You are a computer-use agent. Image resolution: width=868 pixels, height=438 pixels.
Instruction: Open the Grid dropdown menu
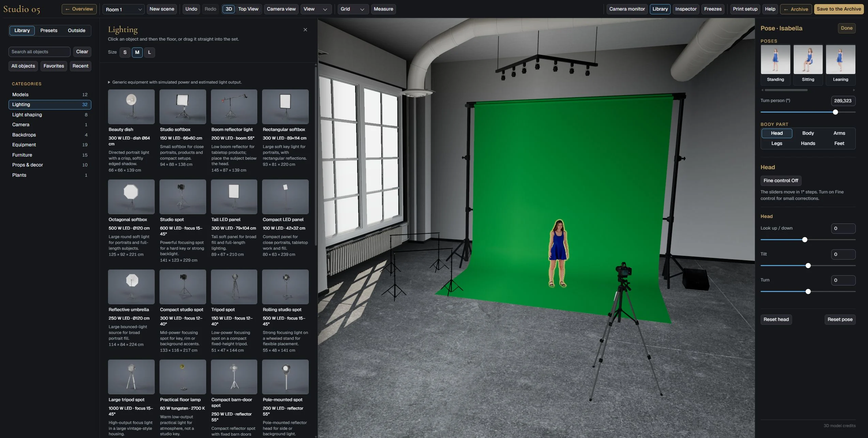point(352,9)
